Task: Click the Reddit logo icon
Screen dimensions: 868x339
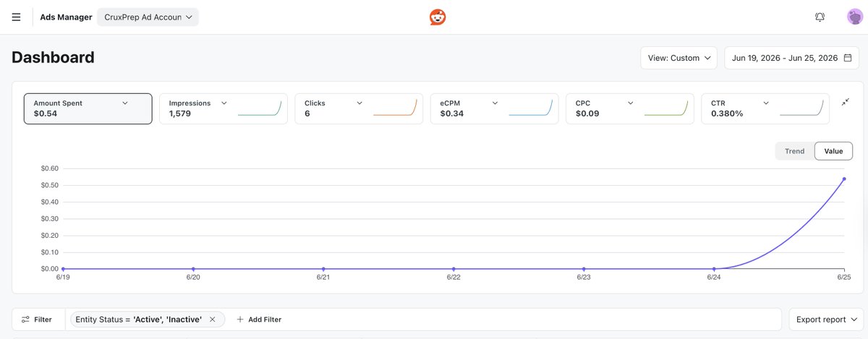Action: (x=438, y=17)
